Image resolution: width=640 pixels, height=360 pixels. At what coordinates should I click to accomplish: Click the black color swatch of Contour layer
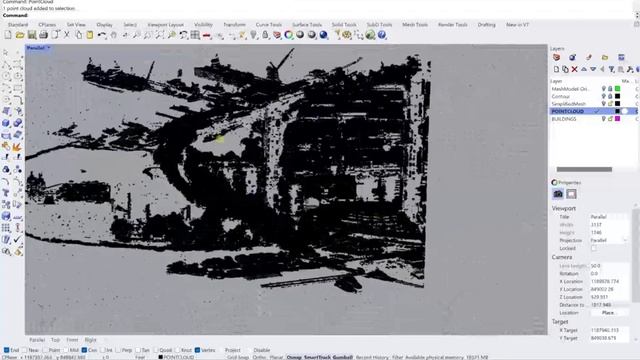tap(618, 96)
